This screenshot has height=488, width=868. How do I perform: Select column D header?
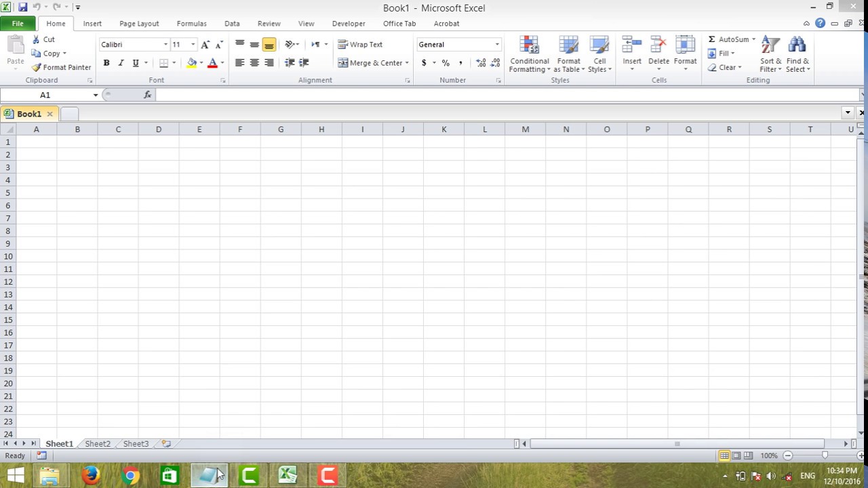(x=159, y=129)
